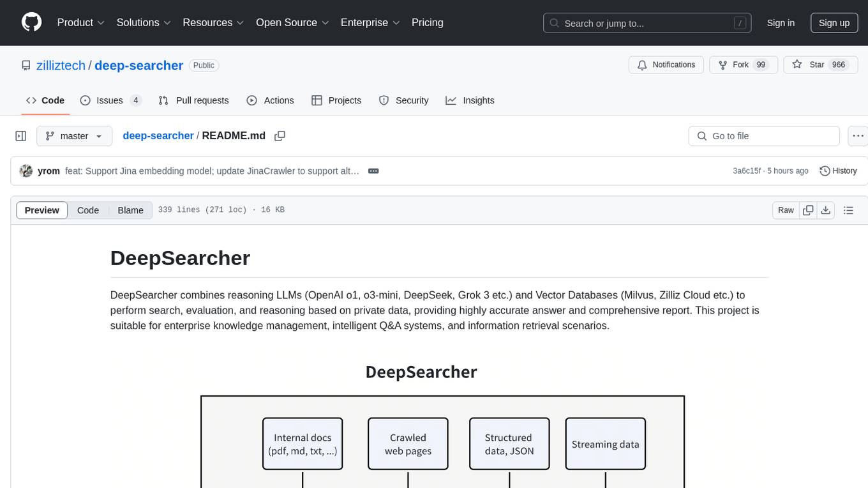
Task: Open the Pricing page
Action: (x=428, y=22)
